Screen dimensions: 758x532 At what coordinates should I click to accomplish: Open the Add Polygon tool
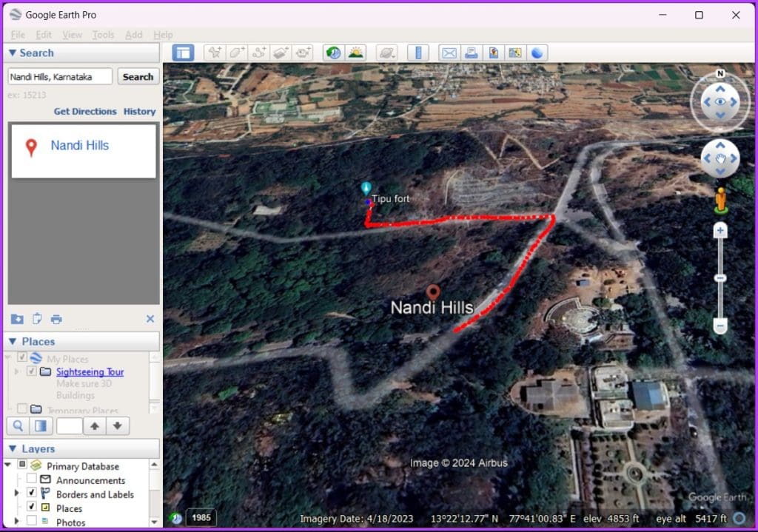(x=236, y=53)
